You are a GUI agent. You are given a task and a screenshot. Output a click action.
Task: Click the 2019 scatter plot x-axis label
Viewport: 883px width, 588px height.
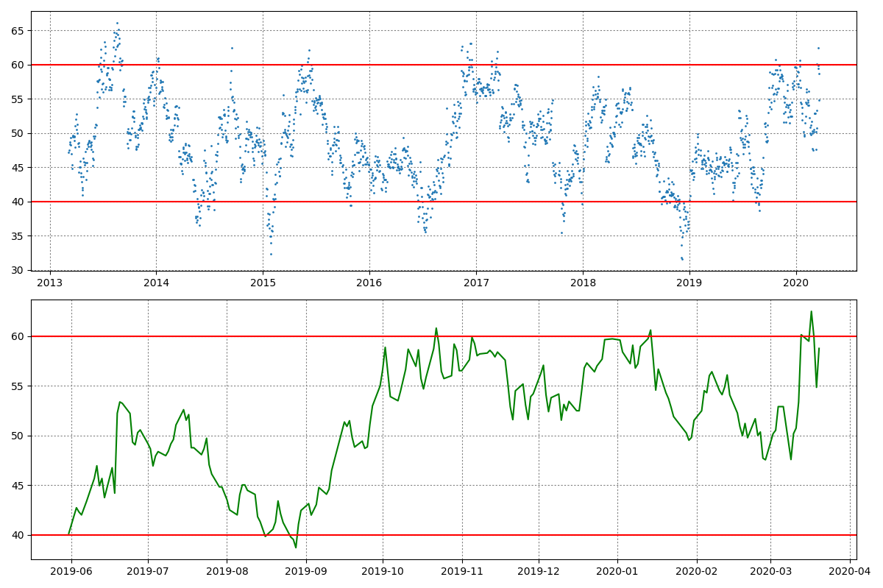click(x=689, y=283)
